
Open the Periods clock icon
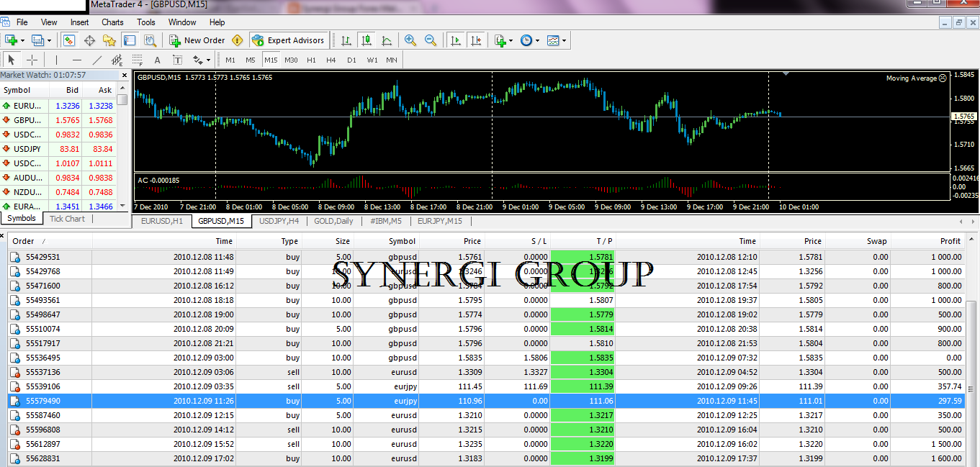click(526, 40)
